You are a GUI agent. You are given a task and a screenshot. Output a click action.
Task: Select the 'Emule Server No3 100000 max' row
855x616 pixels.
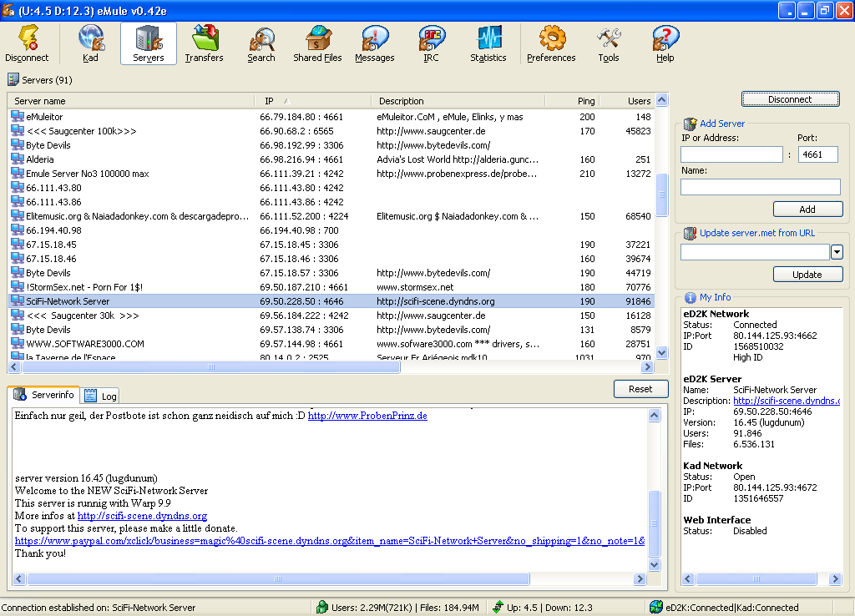[331, 174]
